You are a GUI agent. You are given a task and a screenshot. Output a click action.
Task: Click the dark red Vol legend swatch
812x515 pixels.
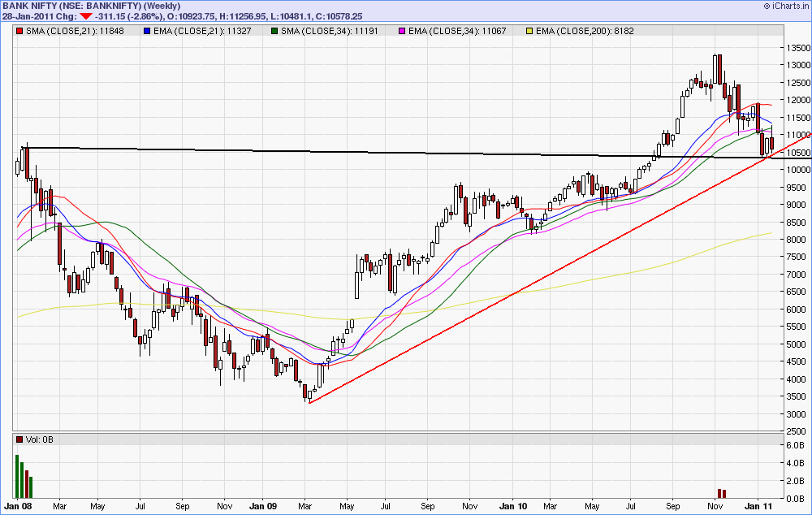click(x=19, y=439)
